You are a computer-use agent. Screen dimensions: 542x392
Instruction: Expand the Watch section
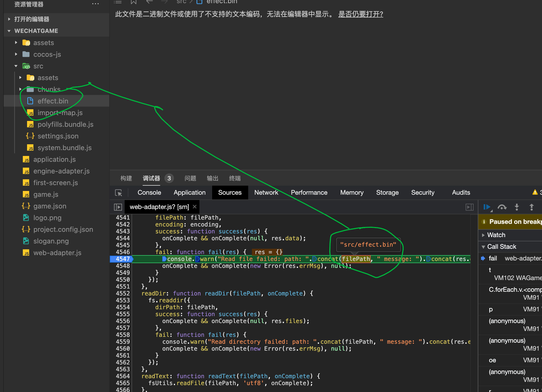click(x=496, y=235)
